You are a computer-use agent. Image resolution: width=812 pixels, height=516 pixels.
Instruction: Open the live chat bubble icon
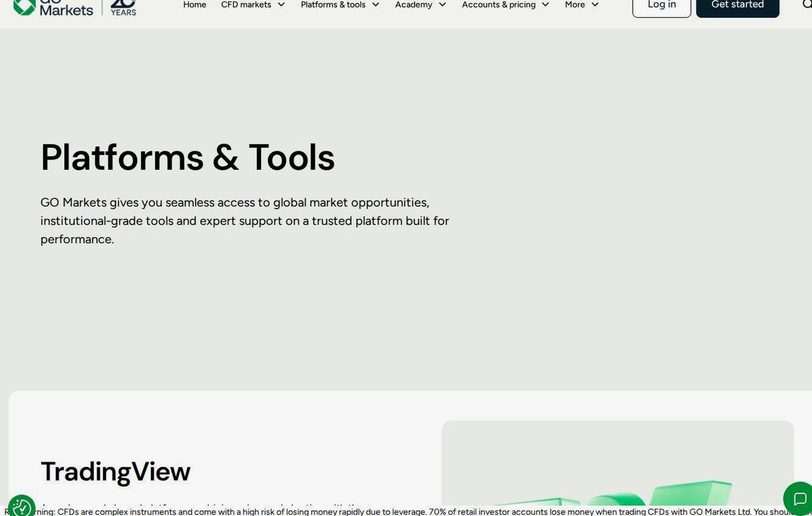coord(798,498)
